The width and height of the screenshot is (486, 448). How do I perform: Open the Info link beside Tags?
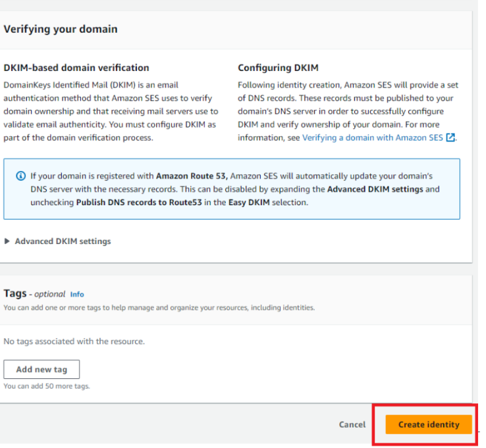click(x=77, y=294)
